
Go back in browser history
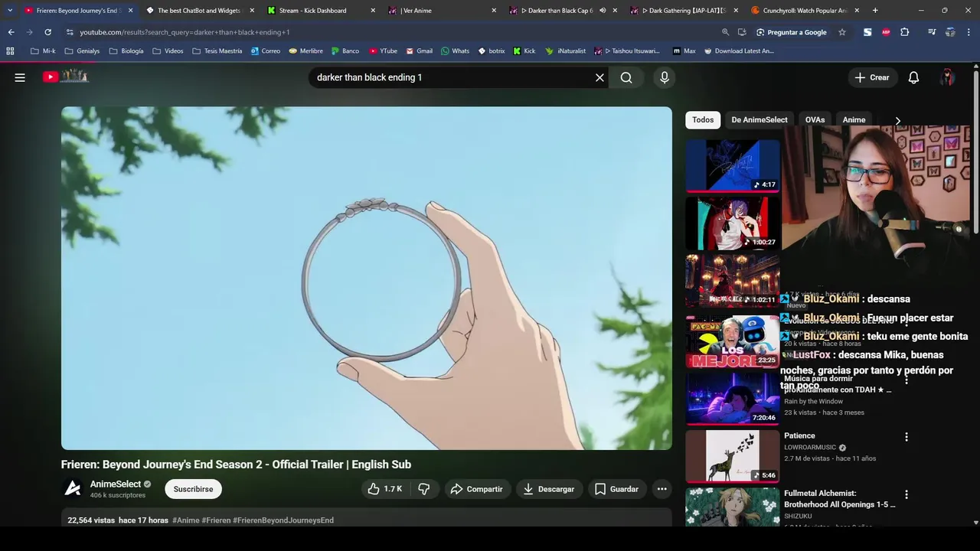11,32
